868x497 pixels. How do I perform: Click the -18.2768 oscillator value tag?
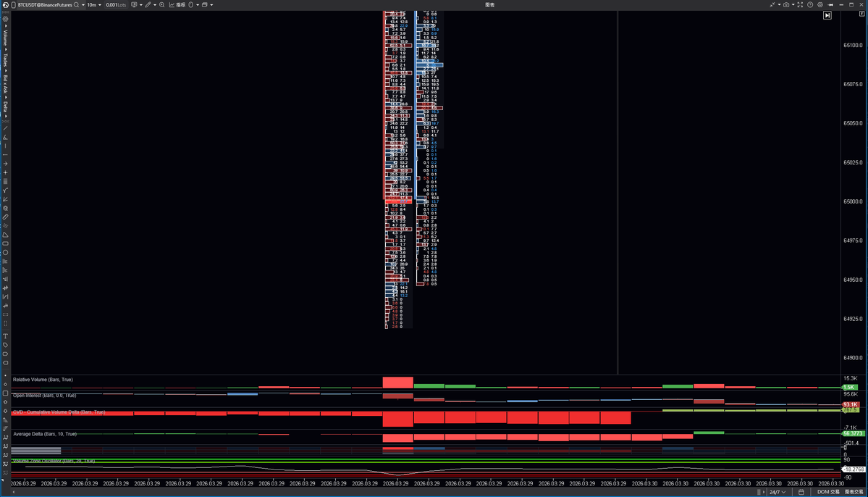point(853,469)
